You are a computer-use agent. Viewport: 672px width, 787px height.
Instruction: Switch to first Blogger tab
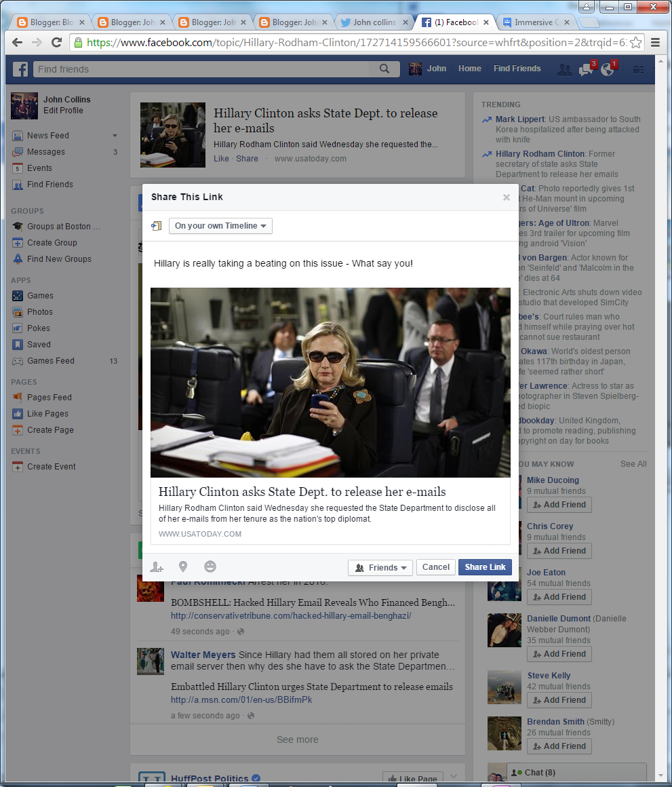(x=50, y=22)
